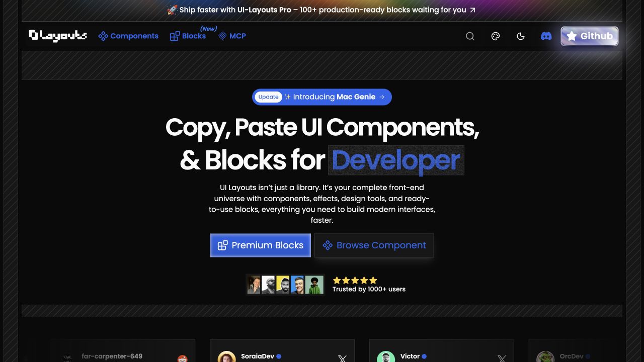Click the Premium Blocks button

(x=261, y=245)
